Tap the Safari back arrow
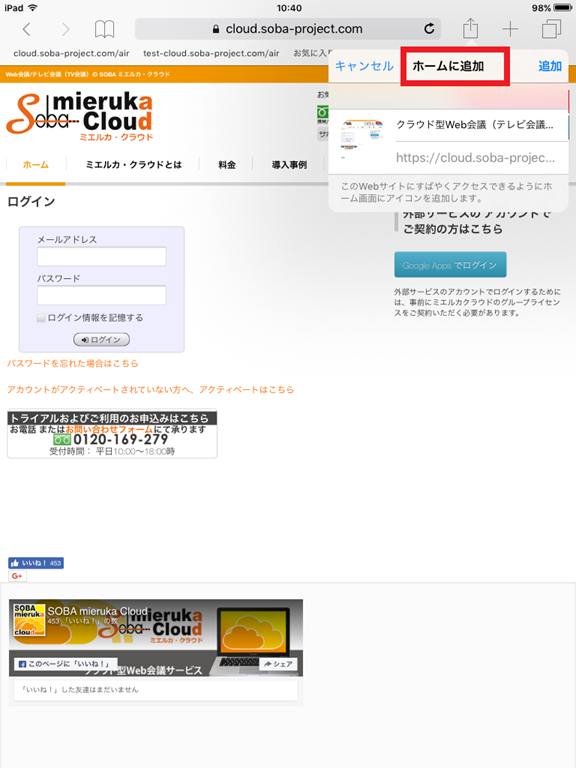Screen dimensions: 576x768 (x=27, y=29)
